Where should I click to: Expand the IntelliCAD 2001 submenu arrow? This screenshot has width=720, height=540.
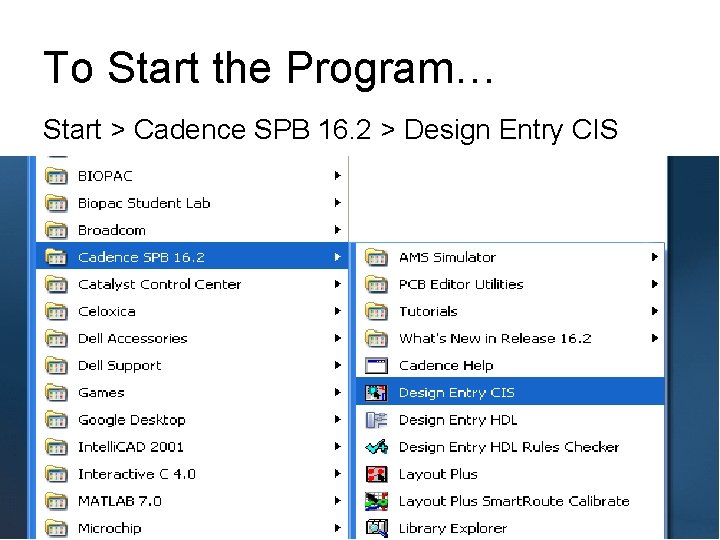pyautogui.click(x=338, y=446)
